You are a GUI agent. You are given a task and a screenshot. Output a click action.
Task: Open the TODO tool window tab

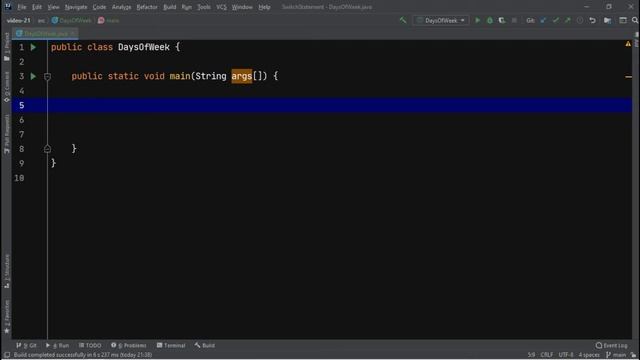tap(90, 346)
